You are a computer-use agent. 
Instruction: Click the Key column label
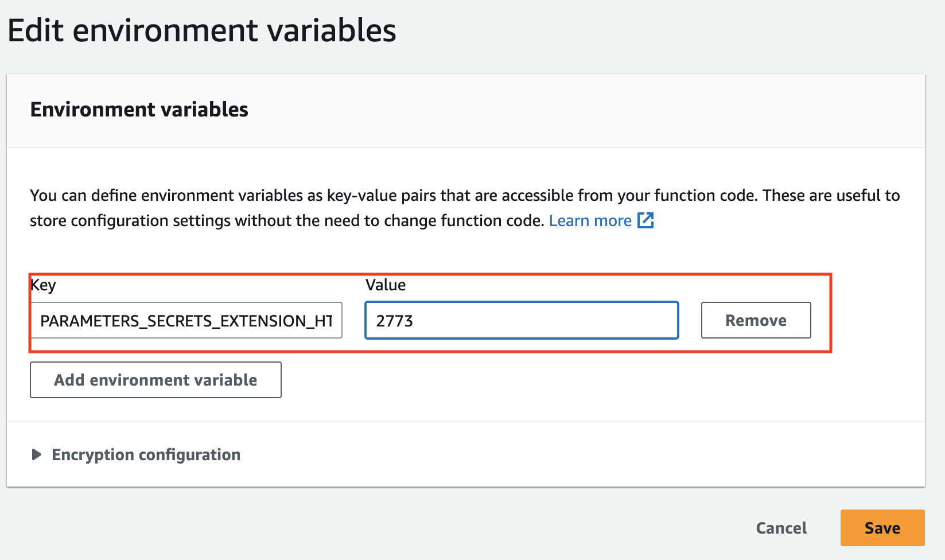[x=44, y=285]
